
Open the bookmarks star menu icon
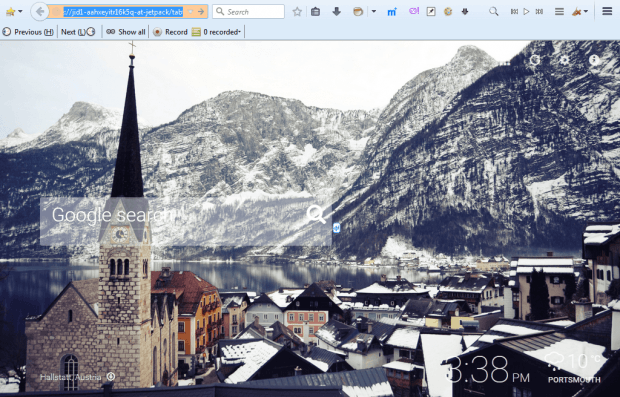(10, 12)
